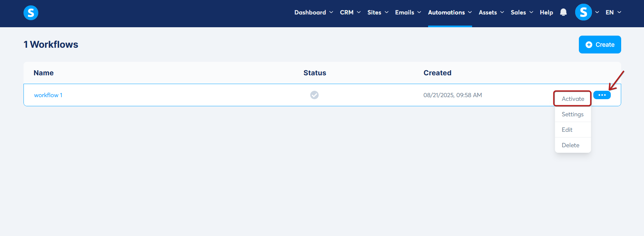Choose Delete from the workflow menu
Image resolution: width=644 pixels, height=236 pixels.
pos(572,145)
